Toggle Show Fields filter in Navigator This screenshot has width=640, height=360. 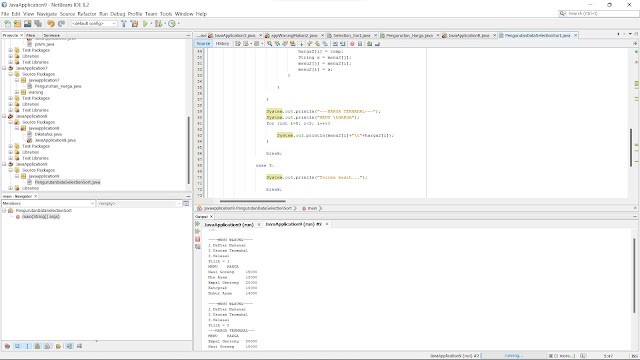click(18, 346)
